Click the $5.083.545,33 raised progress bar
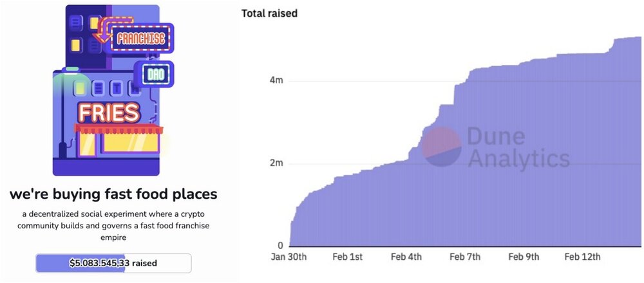The width and height of the screenshot is (644, 283). [x=113, y=263]
